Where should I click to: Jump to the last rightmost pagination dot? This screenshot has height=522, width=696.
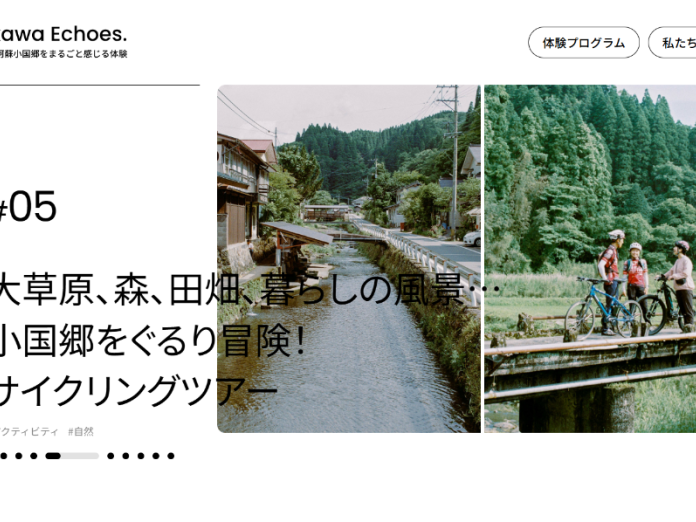pyautogui.click(x=171, y=456)
